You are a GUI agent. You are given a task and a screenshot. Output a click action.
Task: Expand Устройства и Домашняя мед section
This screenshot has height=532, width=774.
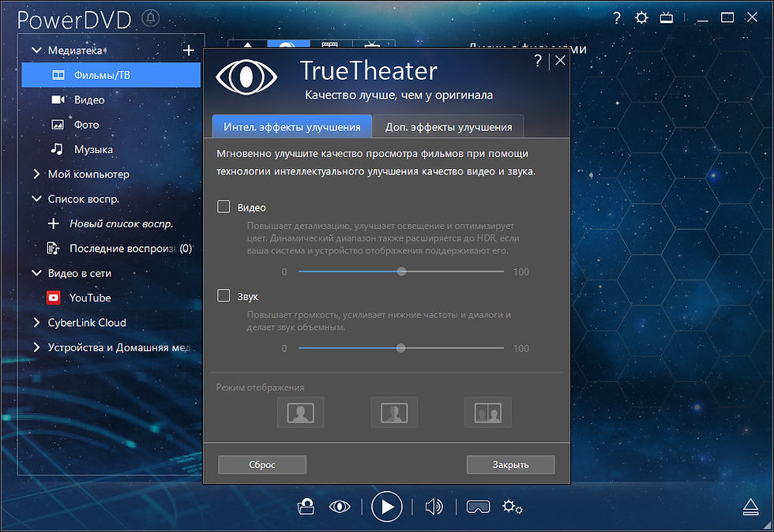pyautogui.click(x=36, y=347)
